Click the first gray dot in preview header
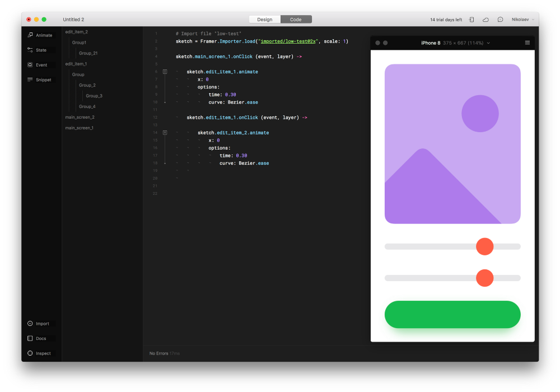The image size is (560, 392). click(377, 43)
